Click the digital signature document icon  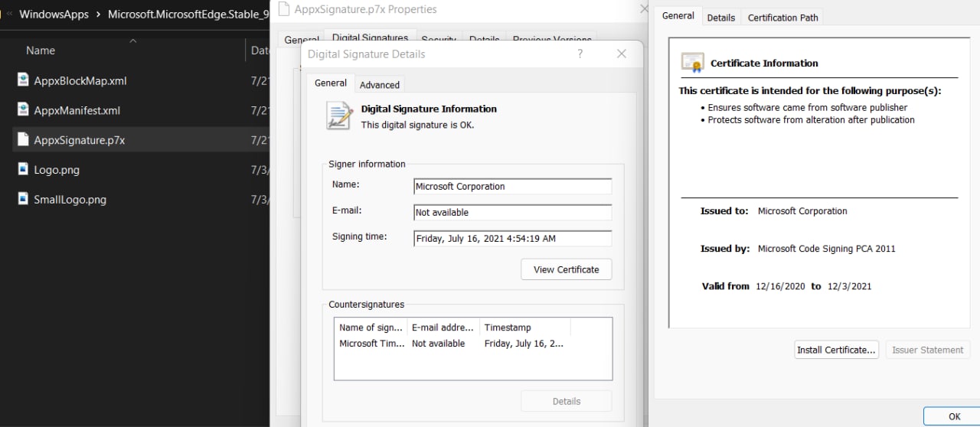click(339, 116)
